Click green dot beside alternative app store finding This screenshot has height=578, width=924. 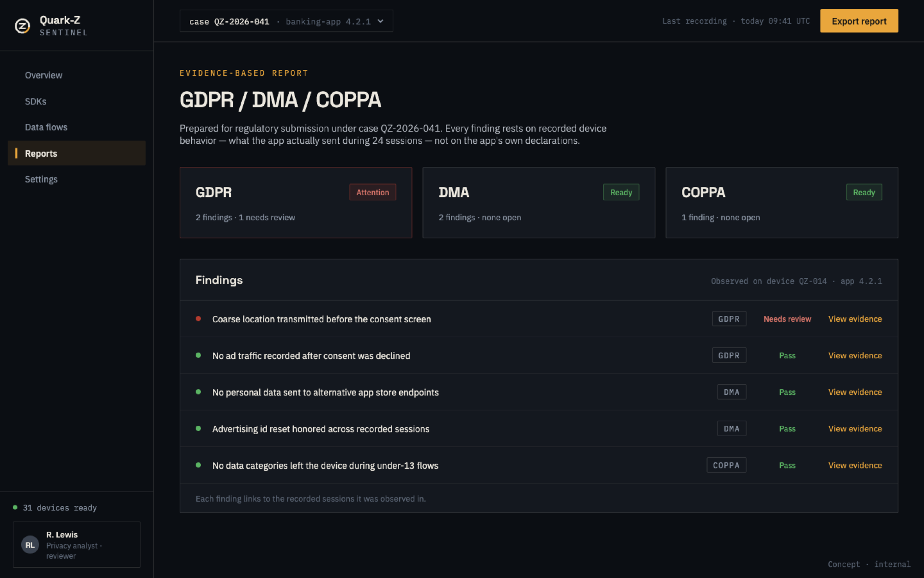(198, 392)
